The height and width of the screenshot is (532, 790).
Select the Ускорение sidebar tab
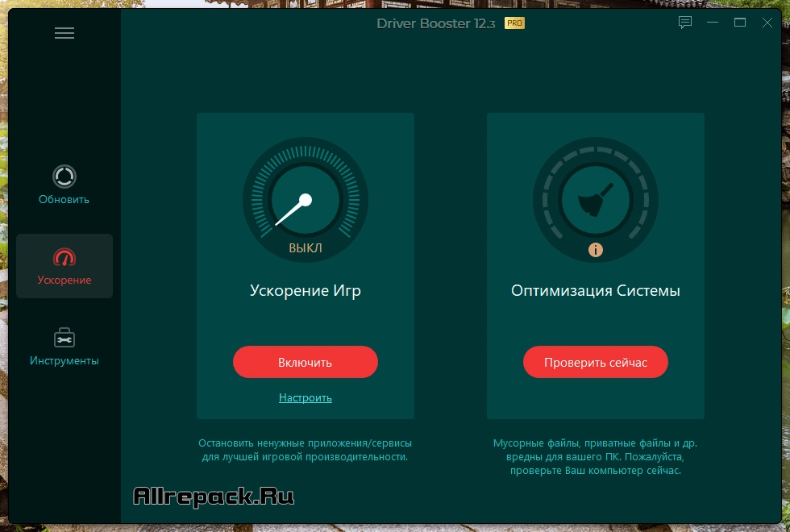tap(64, 266)
